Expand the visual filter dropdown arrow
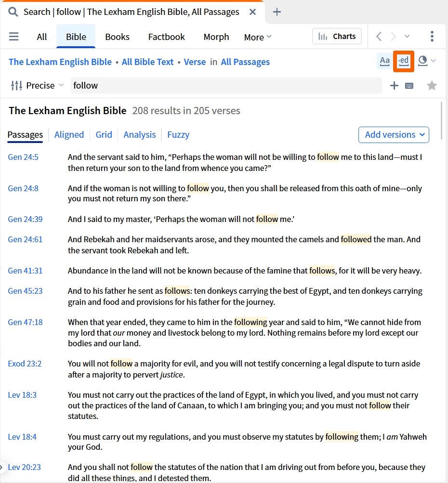Image resolution: width=448 pixels, height=483 pixels. click(434, 61)
